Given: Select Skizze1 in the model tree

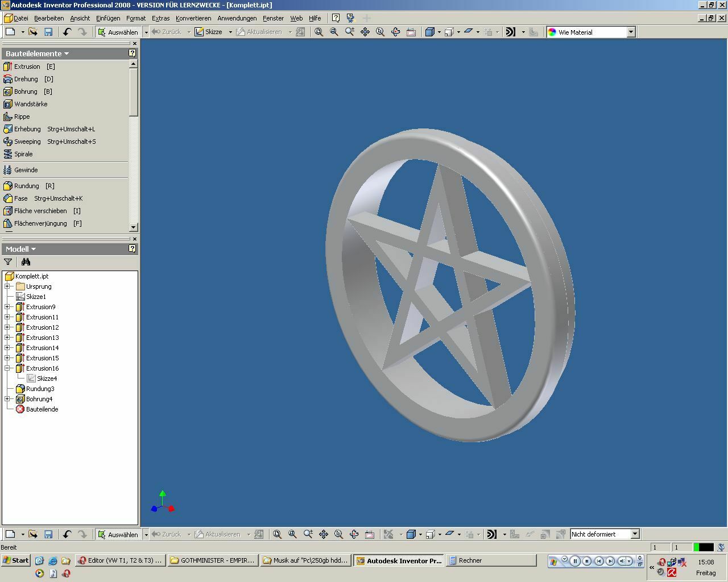Looking at the screenshot, I should coord(36,297).
